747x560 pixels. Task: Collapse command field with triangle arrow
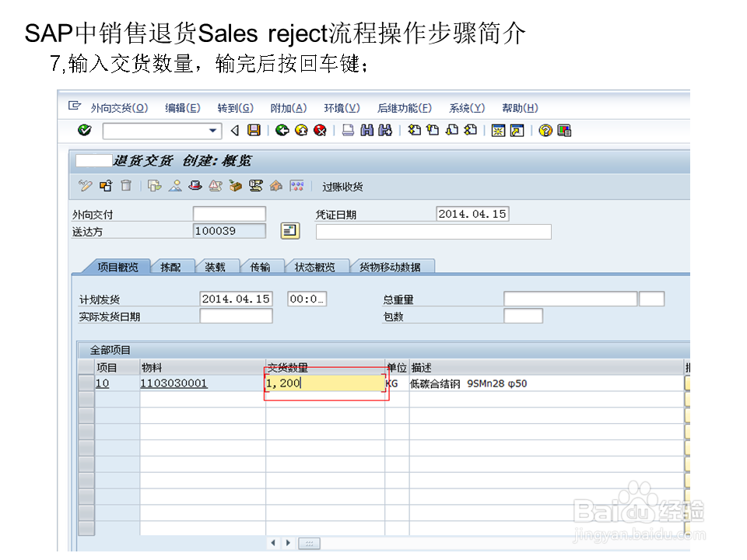234,131
